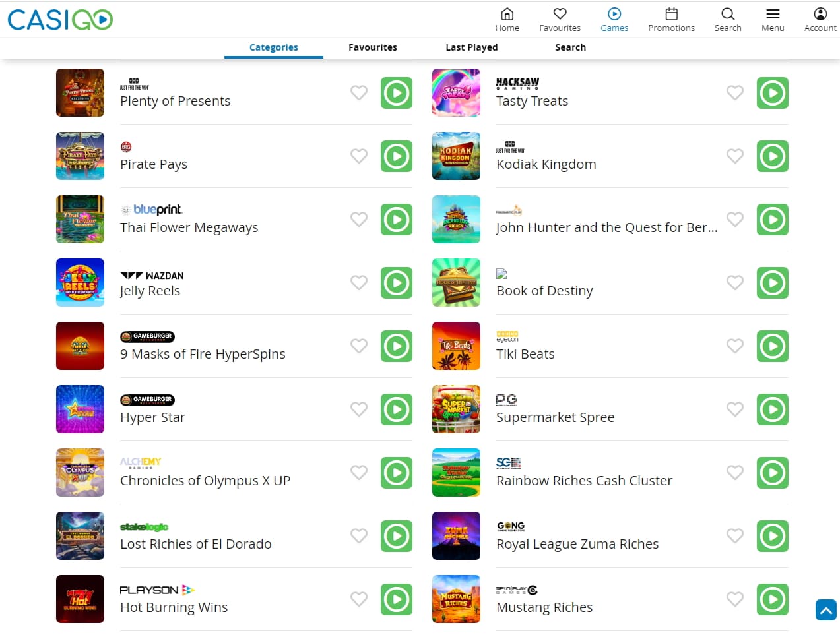Add Royal League Zuma Riches to favourites
Viewport: 840px width, 635px height.
[735, 536]
